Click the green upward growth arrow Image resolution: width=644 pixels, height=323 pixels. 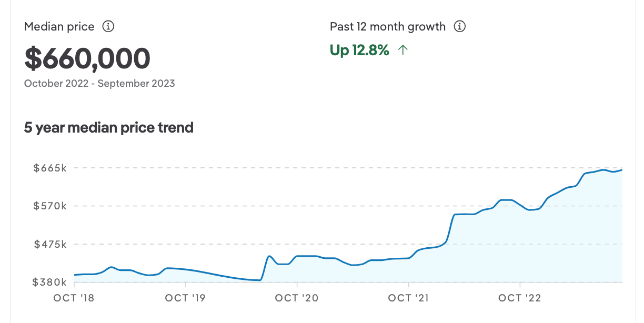tap(403, 51)
